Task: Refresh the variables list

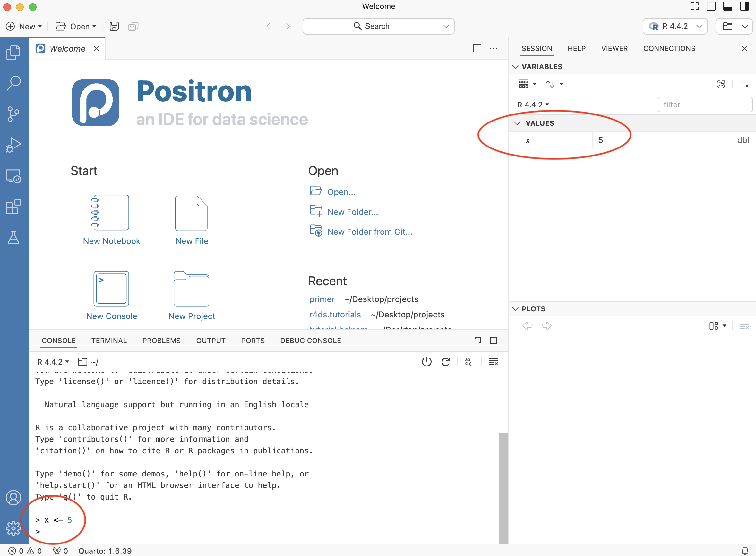Action: point(721,84)
